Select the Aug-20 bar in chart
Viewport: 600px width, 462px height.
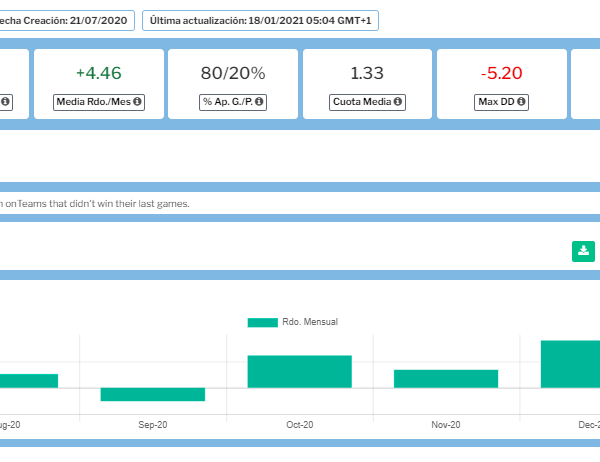point(29,381)
